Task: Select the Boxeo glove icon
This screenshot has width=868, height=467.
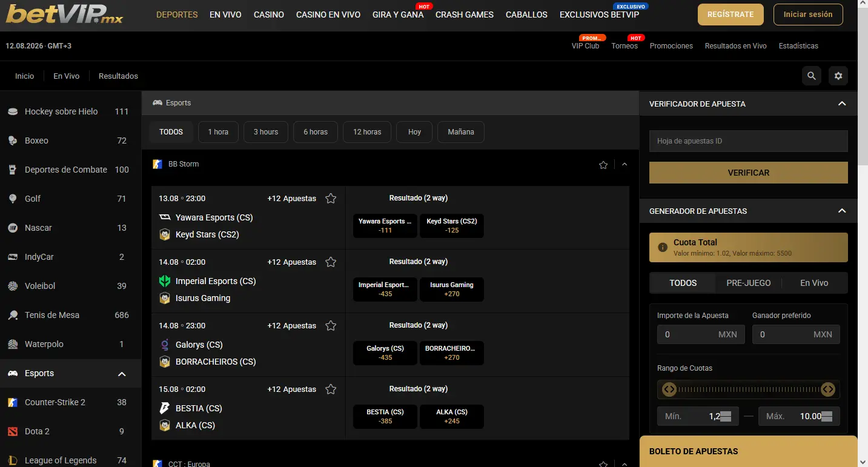Action: click(x=13, y=141)
